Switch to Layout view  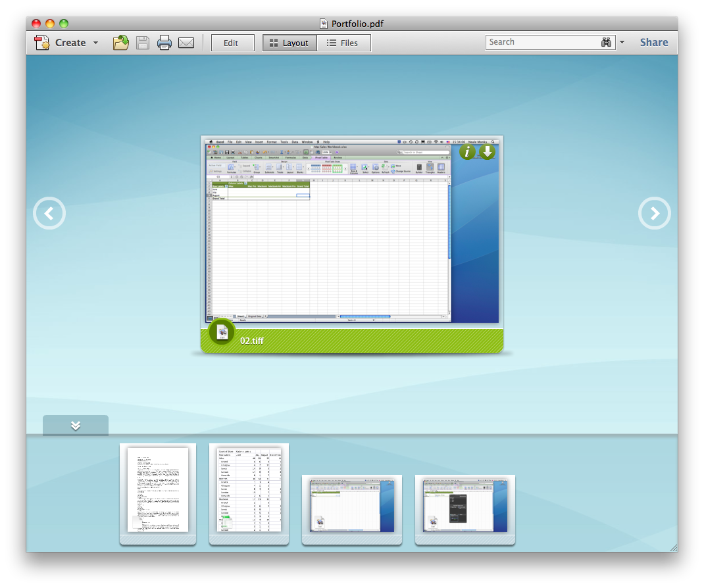[x=289, y=43]
